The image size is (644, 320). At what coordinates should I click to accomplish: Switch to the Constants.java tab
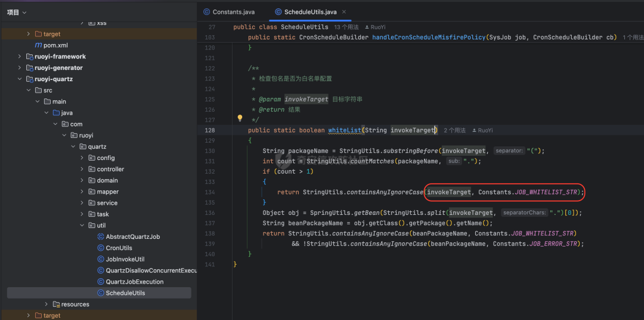click(229, 12)
